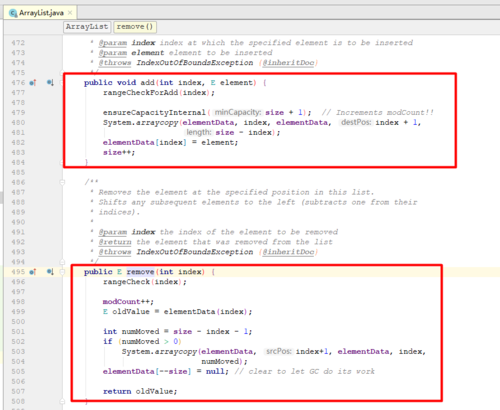The height and width of the screenshot is (410, 500).
Task: Collapse the Javadoc comment starting at line 486
Action: pyautogui.click(x=62, y=182)
